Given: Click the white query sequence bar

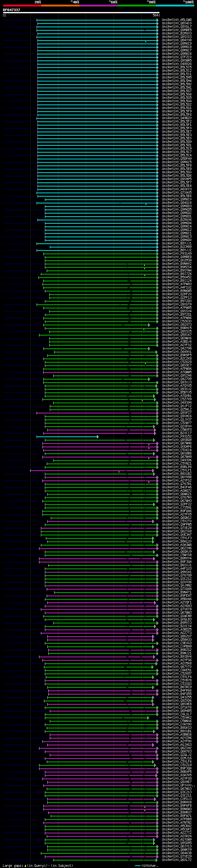Looking at the screenshot, I should (81, 13).
